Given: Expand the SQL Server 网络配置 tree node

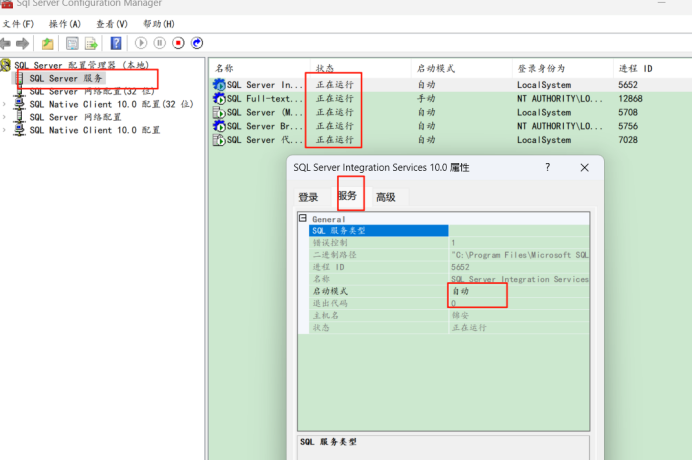Looking at the screenshot, I should click(x=5, y=117).
